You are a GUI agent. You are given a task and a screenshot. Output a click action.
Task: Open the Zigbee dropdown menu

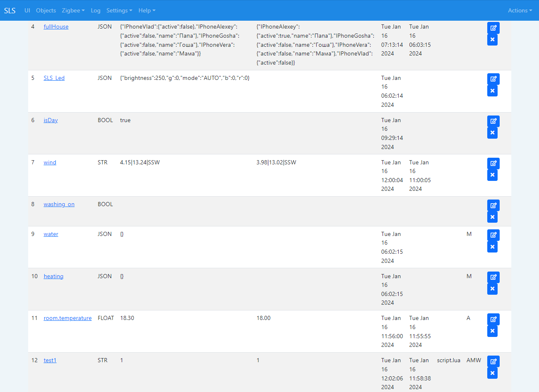tap(73, 10)
